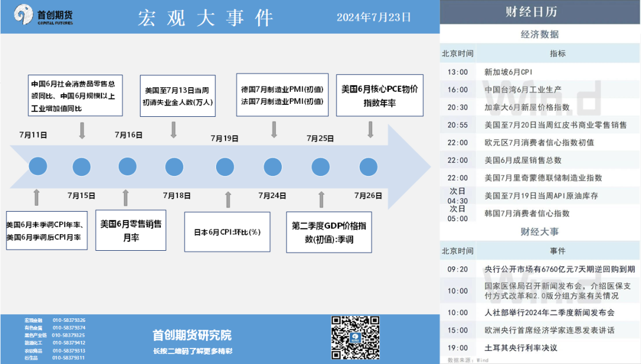
Task: Click the 7月19日 date label
Action: pyautogui.click(x=224, y=139)
